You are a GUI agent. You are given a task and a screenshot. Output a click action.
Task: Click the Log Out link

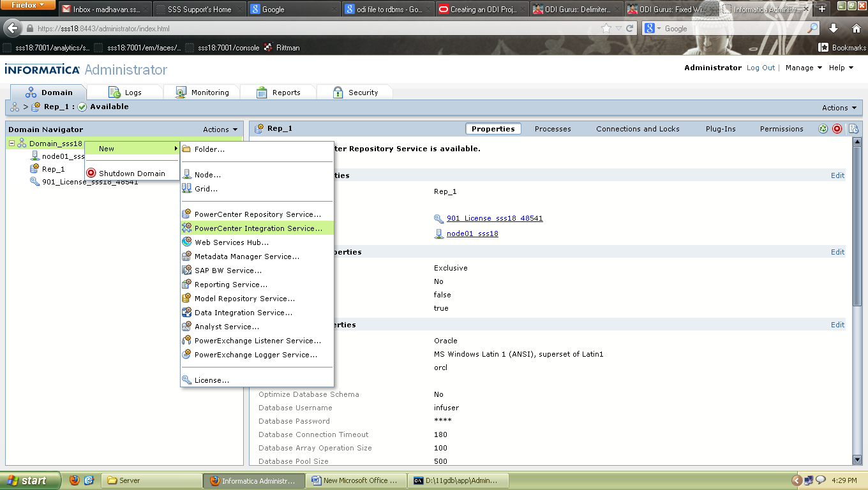[x=761, y=68]
